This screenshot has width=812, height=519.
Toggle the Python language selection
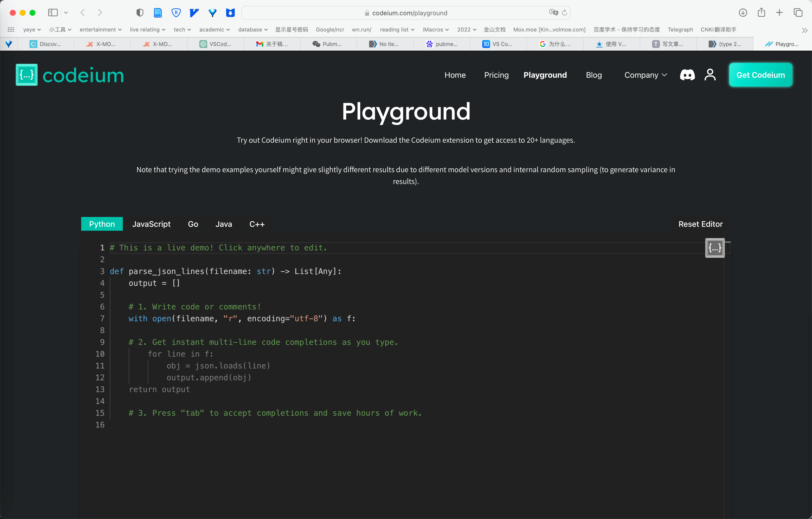pyautogui.click(x=102, y=224)
